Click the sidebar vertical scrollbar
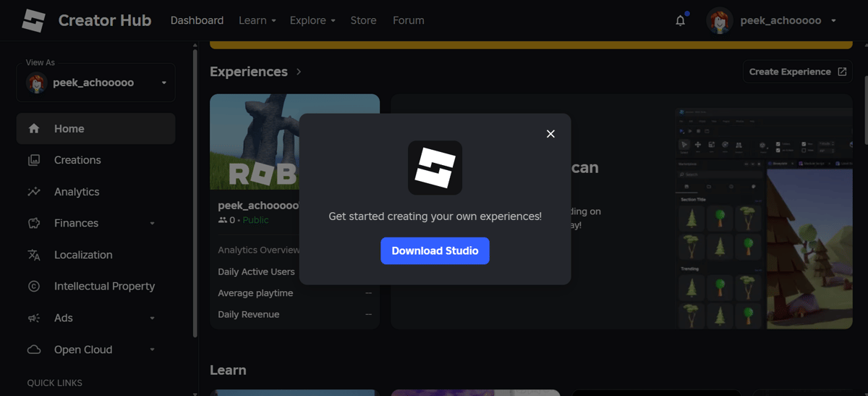Image resolution: width=868 pixels, height=396 pixels. 195,193
